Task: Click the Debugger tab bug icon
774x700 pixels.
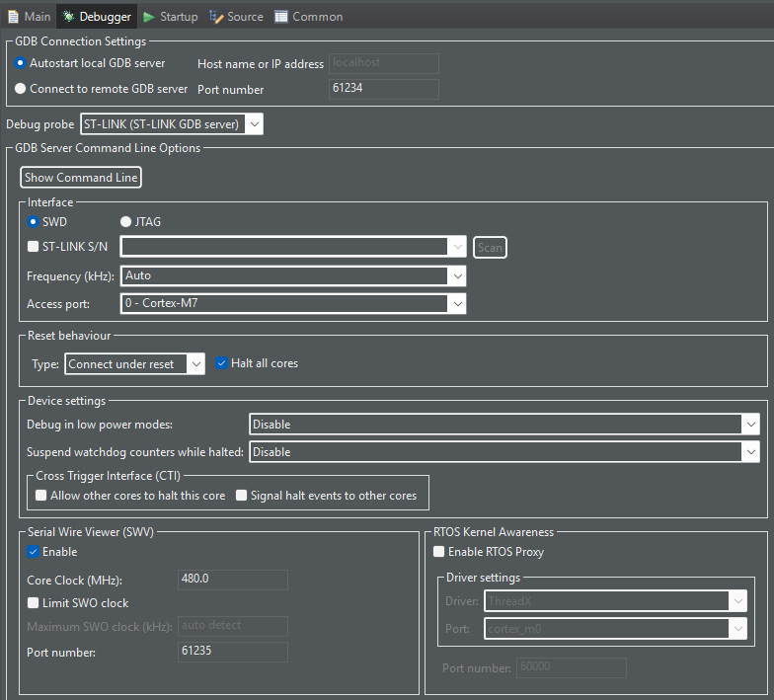Action: (68, 17)
